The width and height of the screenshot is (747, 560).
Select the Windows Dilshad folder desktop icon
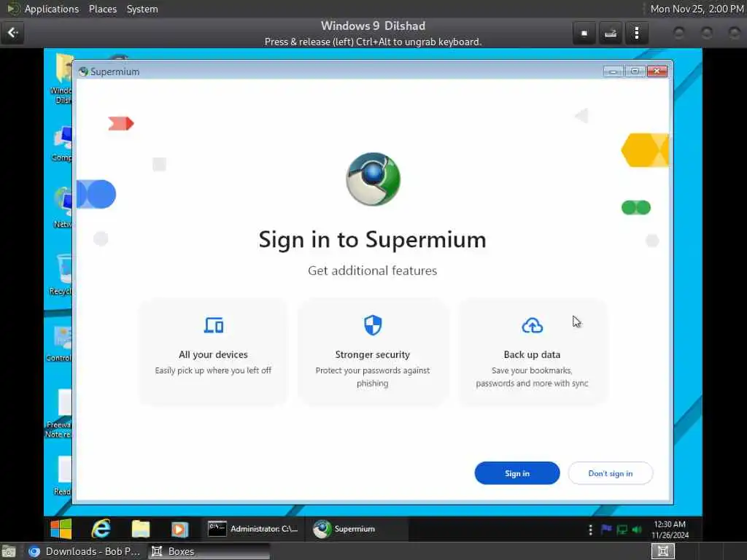coord(62,79)
